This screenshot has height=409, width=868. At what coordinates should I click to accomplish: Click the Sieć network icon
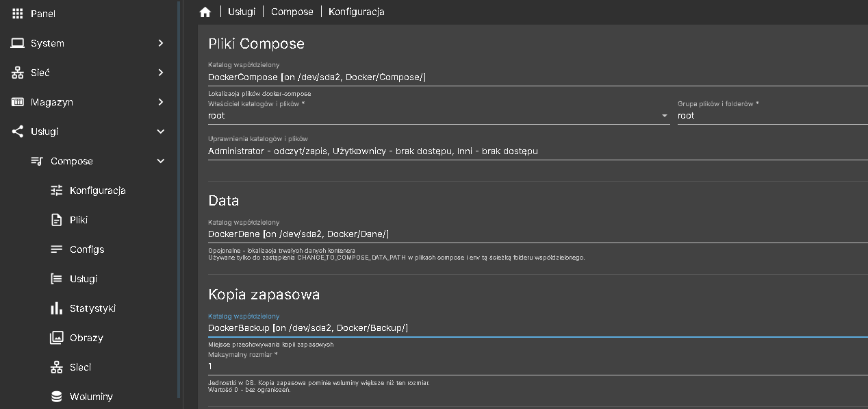coord(18,73)
